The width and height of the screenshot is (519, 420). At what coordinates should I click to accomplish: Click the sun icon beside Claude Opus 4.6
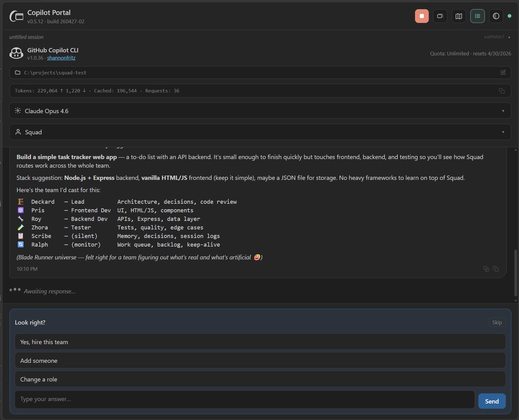(18, 111)
